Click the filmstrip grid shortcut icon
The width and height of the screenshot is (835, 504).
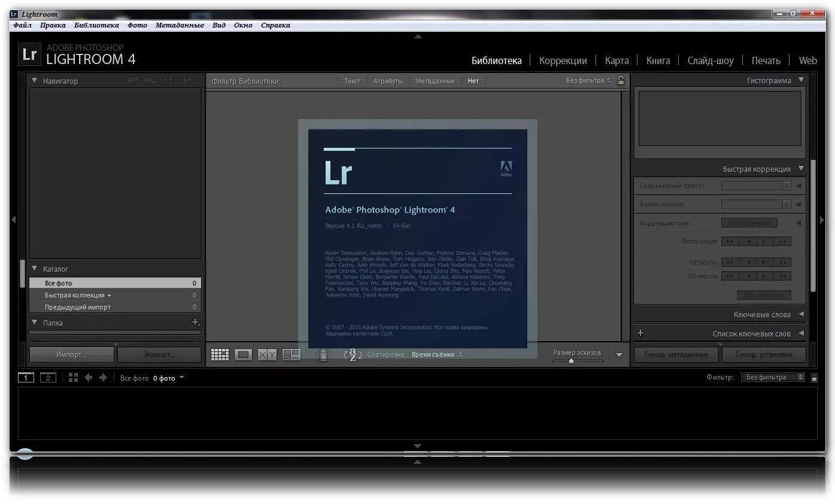coord(73,377)
